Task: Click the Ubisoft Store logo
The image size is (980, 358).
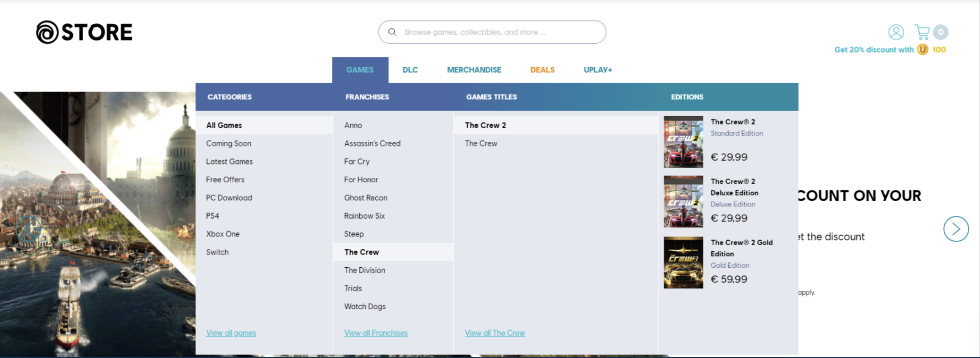Action: click(x=84, y=32)
